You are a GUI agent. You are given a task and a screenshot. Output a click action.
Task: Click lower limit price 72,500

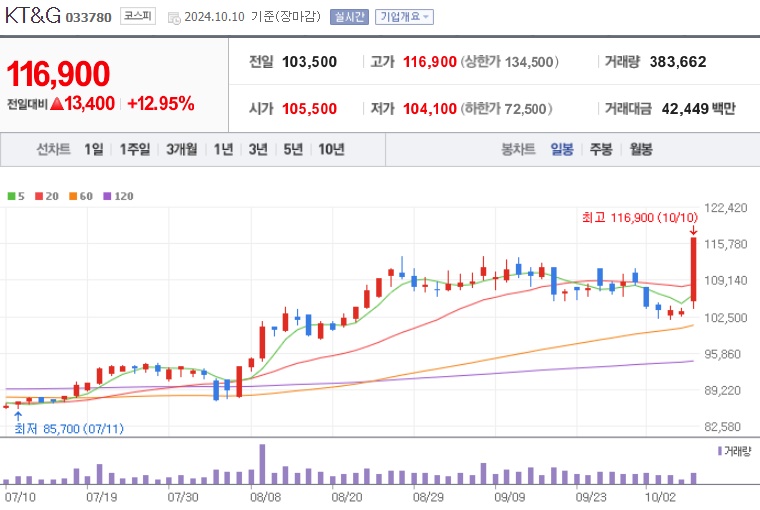point(526,109)
